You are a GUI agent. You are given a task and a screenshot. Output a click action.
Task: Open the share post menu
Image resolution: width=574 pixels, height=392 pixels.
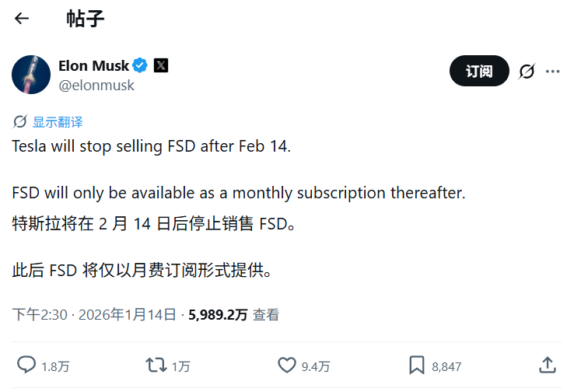(x=547, y=365)
